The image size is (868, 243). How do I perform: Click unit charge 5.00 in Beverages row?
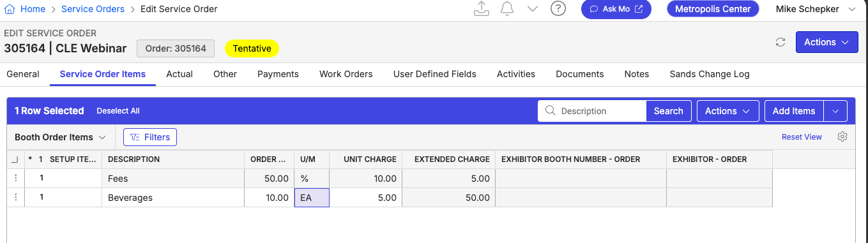pyautogui.click(x=365, y=198)
